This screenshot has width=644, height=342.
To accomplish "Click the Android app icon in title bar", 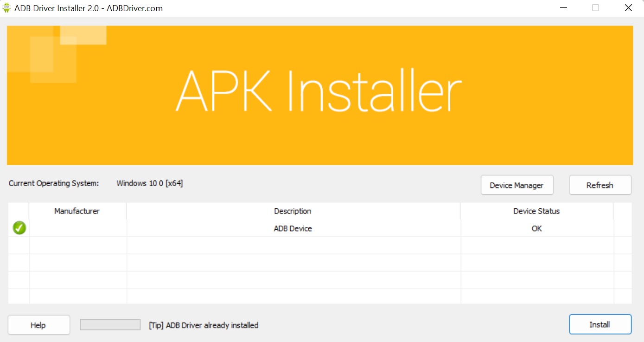I will click(7, 8).
